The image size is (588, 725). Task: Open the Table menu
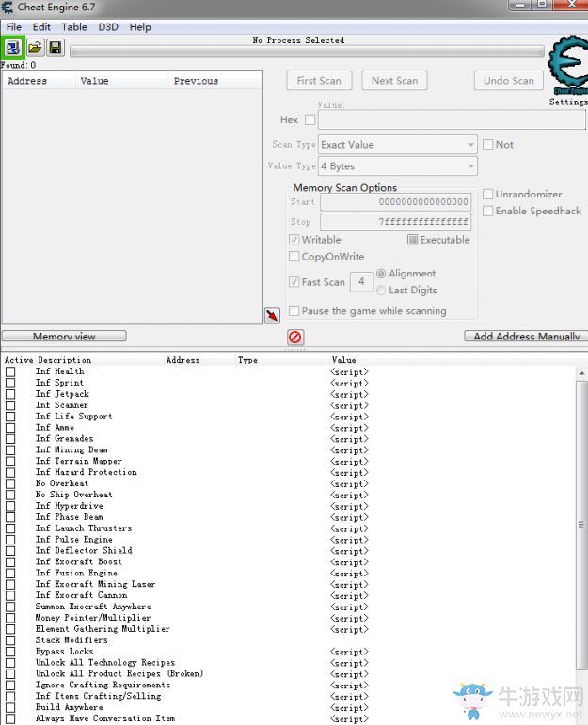click(74, 27)
